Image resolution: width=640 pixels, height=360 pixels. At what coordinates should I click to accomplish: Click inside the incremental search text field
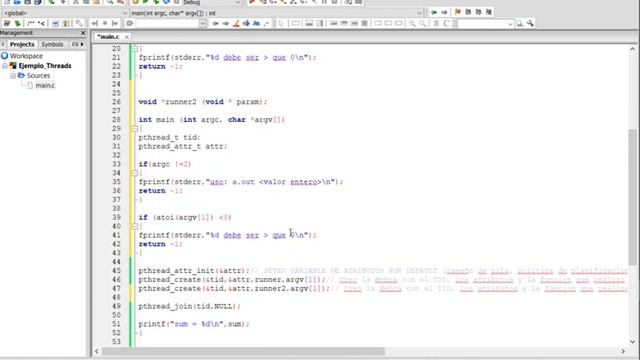167,24
